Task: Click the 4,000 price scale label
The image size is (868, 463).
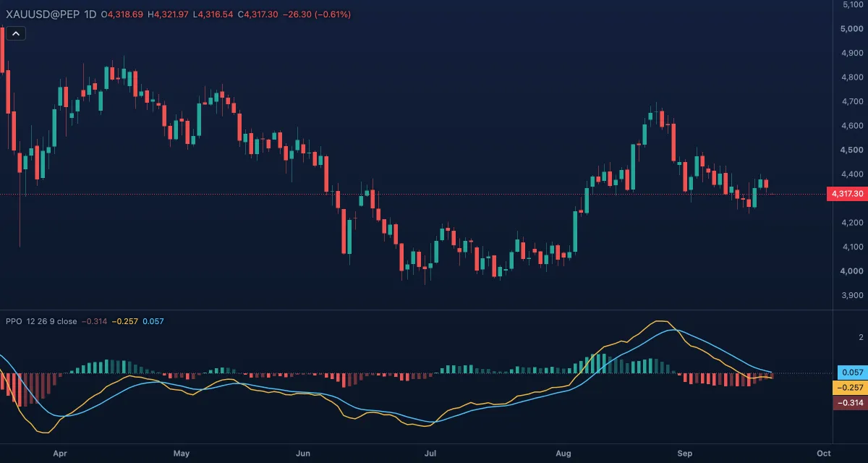Action: tap(852, 271)
